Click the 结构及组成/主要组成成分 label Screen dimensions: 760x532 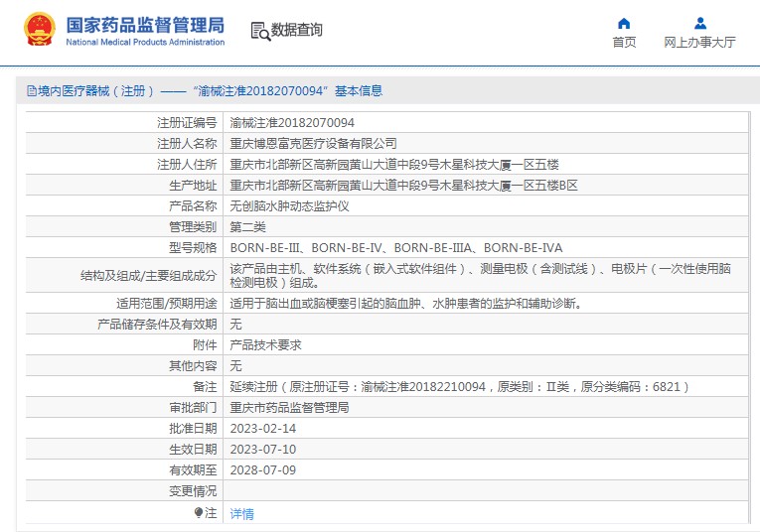[148, 275]
